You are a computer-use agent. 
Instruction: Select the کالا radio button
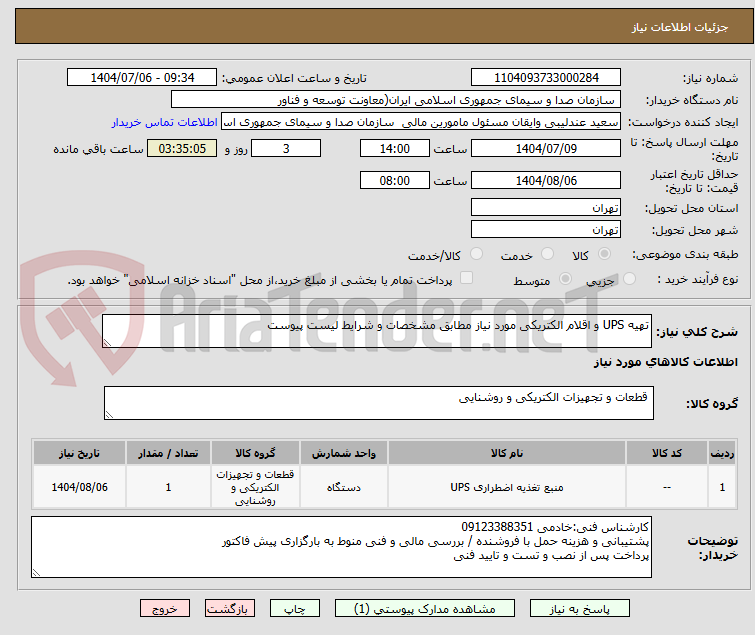click(x=604, y=254)
